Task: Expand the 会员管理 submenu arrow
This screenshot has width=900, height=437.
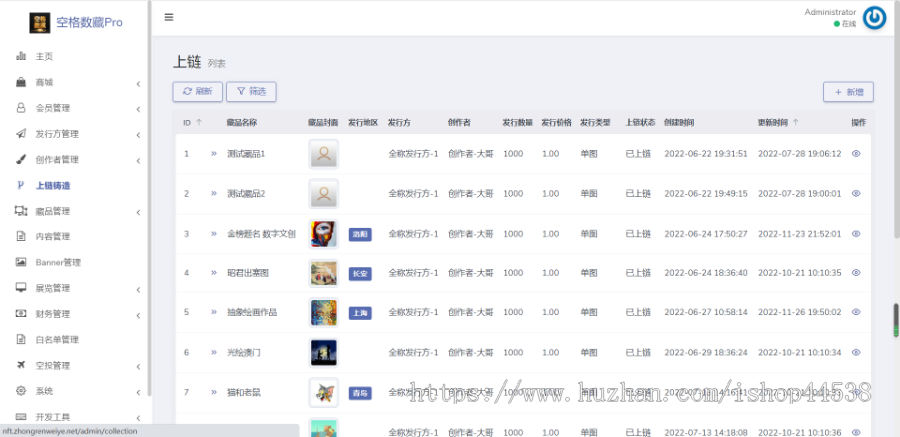Action: click(x=138, y=109)
